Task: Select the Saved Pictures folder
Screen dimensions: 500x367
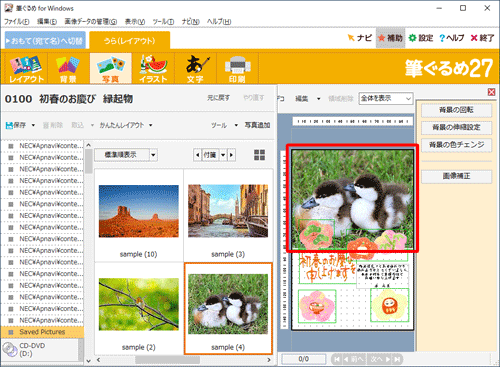Action: tap(42, 332)
